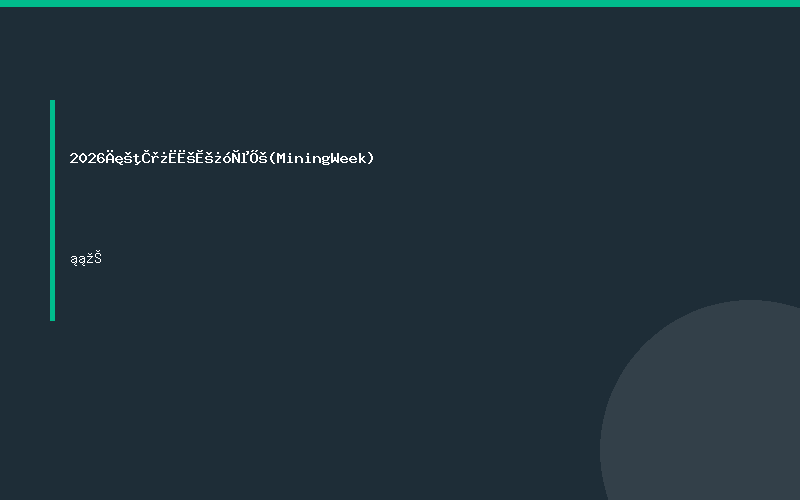This screenshot has height=500, width=800.
Task: Click the last character Š in subtitle
Action: point(98,258)
